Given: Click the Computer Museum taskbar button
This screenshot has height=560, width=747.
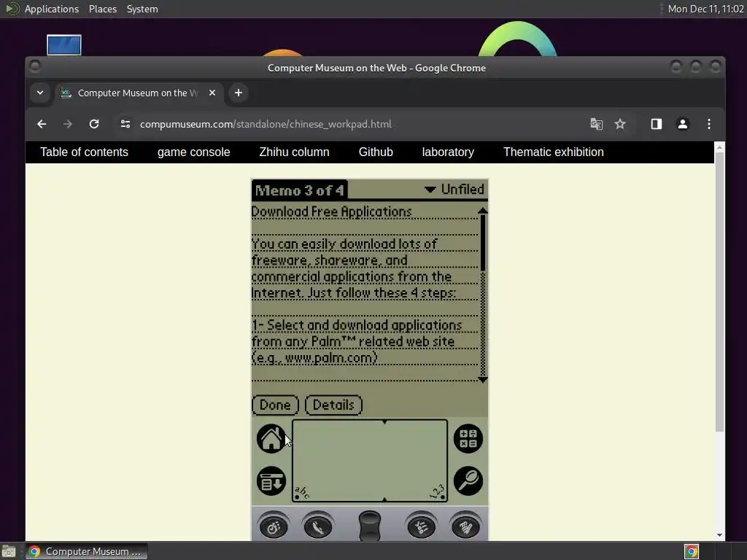Looking at the screenshot, I should click(x=86, y=551).
